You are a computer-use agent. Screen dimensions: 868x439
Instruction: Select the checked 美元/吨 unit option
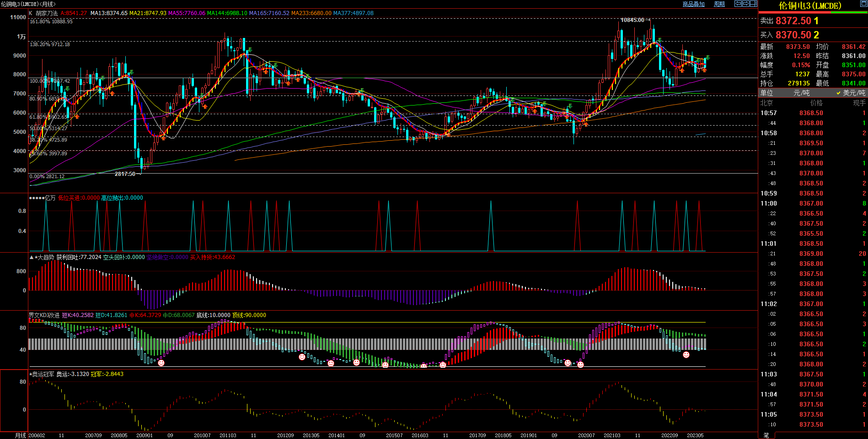[x=851, y=93]
